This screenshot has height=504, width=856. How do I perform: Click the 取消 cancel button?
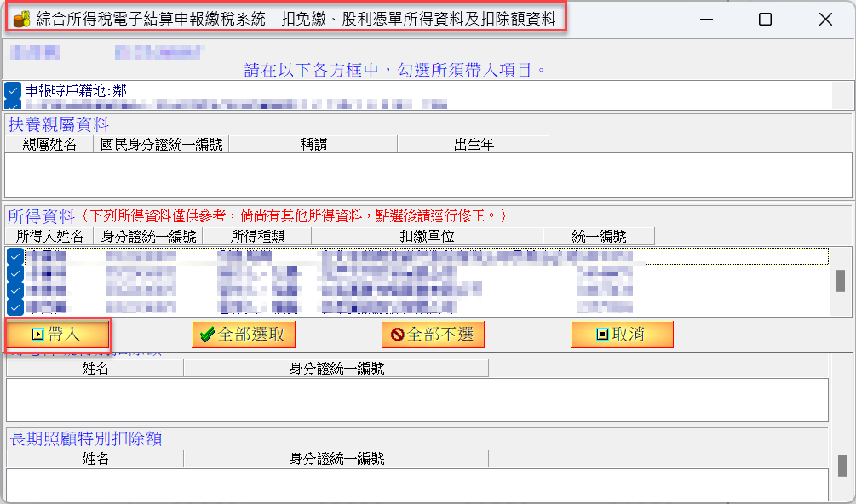tap(622, 335)
